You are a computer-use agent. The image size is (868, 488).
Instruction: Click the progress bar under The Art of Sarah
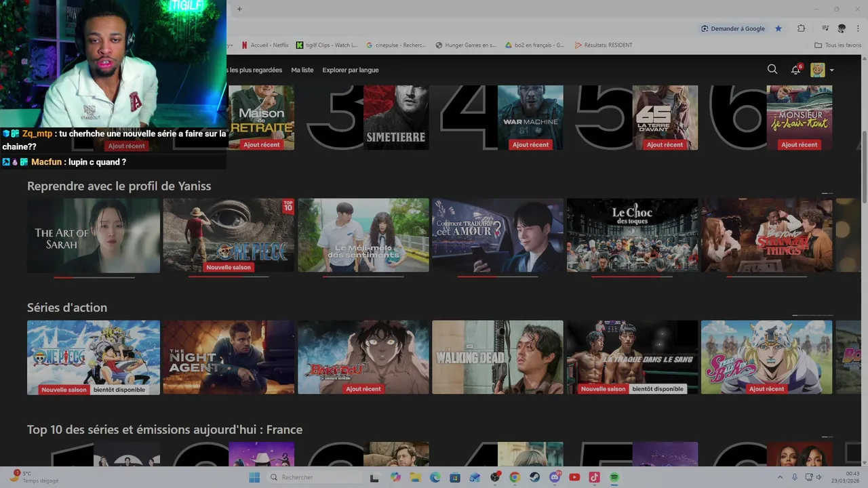94,277
